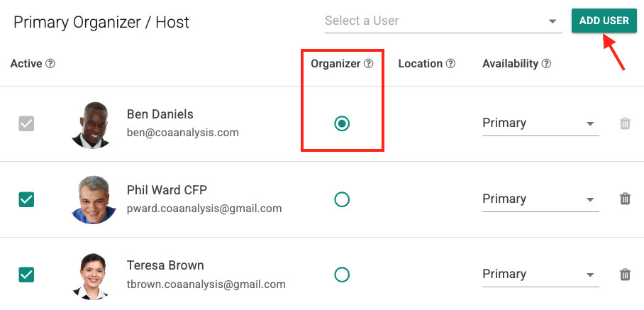Click the Availability help question mark icon
Viewport: 644px width, 310px height.
pyautogui.click(x=546, y=64)
